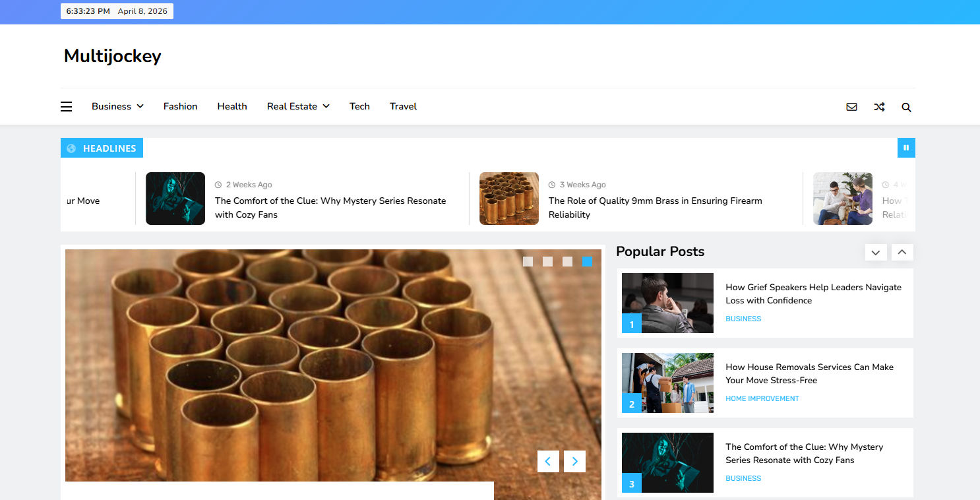The image size is (980, 500).
Task: Select the active fourth slider dot
Action: [x=587, y=262]
